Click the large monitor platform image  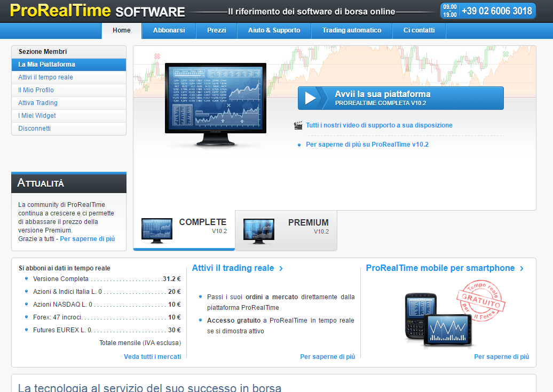[x=216, y=105]
